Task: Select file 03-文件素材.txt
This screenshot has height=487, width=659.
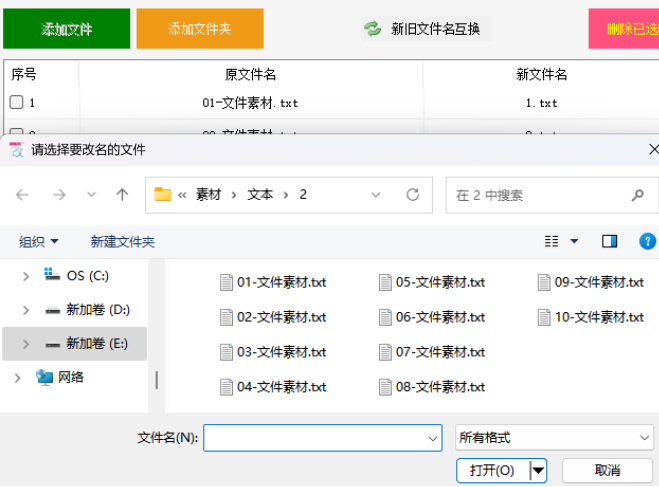Action: pyautogui.click(x=273, y=352)
